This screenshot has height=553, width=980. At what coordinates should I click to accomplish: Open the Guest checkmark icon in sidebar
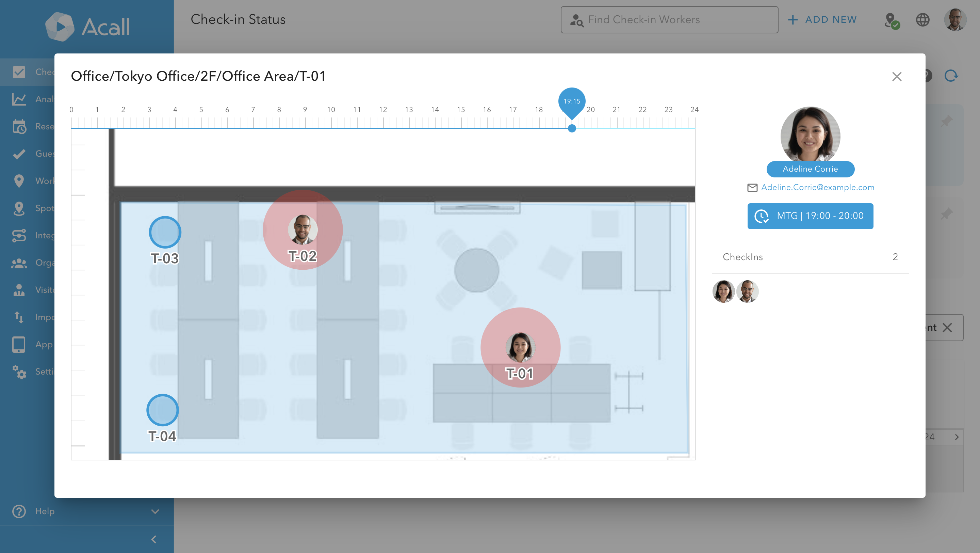[19, 154]
